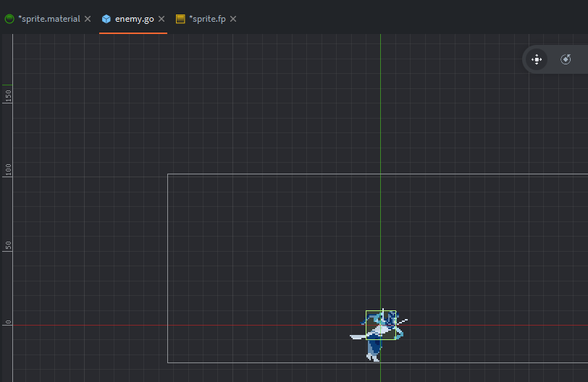
Task: Close the sprite.material tab
Action: tap(88, 19)
